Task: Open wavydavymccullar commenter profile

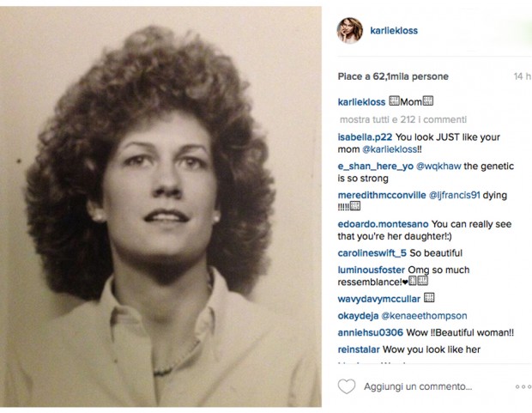Action: click(379, 299)
